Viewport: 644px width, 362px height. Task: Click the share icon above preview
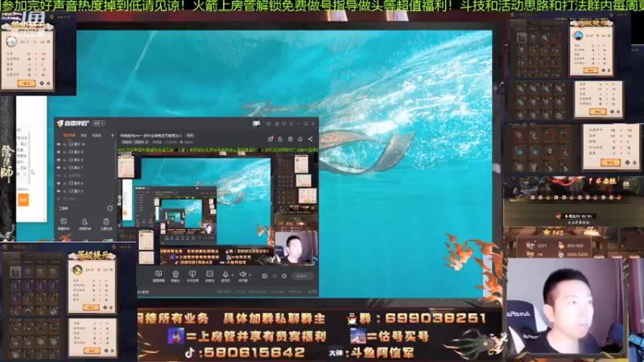[310, 139]
